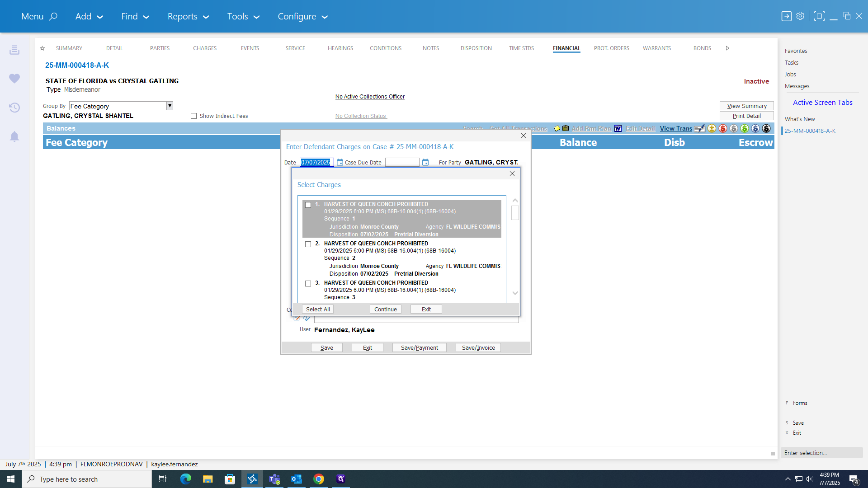Click the green dollar sign icon

pos(745,129)
